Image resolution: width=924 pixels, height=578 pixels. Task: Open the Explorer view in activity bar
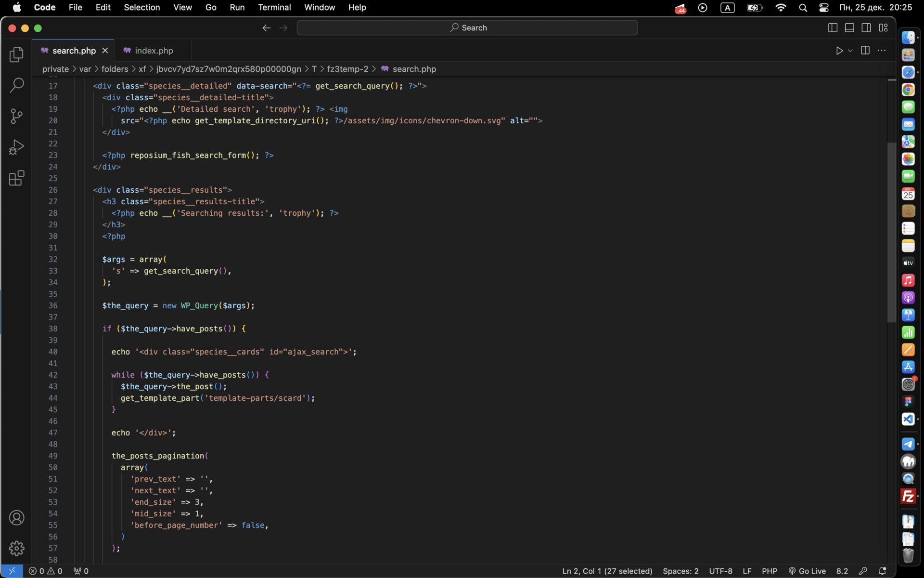coord(16,54)
